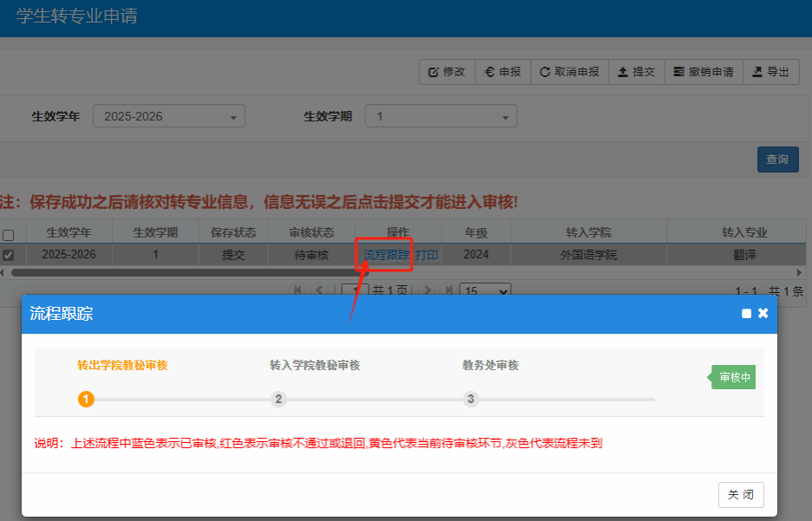812x521 pixels.
Task: Click the 申报 declare button
Action: [502, 72]
